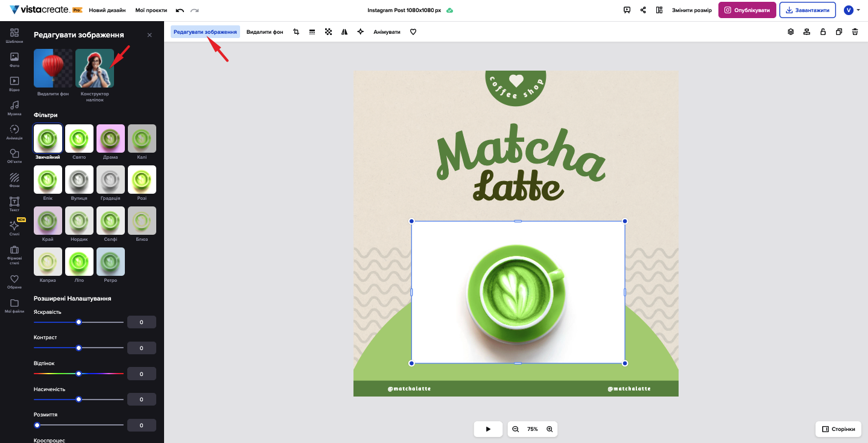
Task: Apply the Вулиця filter
Action: pyautogui.click(x=79, y=180)
